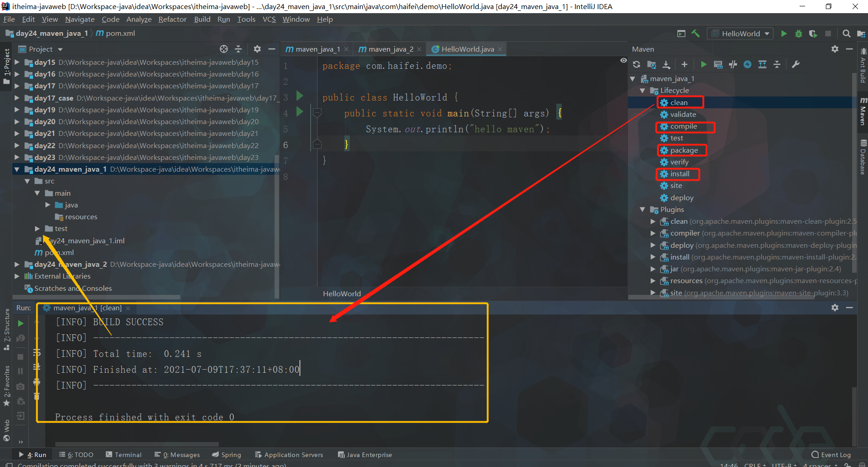Open the Refactor menu

tap(172, 19)
